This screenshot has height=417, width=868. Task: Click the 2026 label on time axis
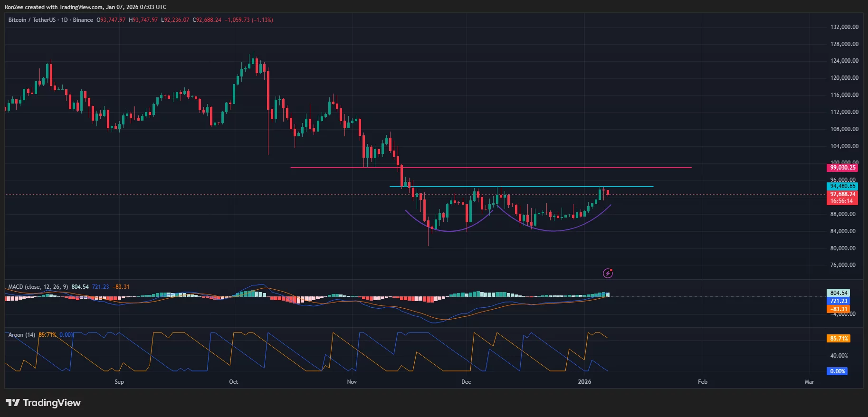coord(584,382)
